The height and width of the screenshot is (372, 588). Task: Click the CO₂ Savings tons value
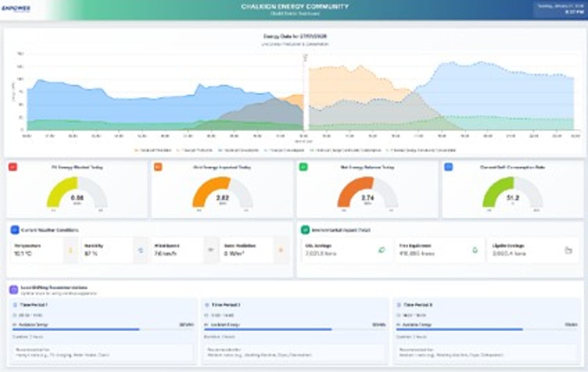click(321, 254)
